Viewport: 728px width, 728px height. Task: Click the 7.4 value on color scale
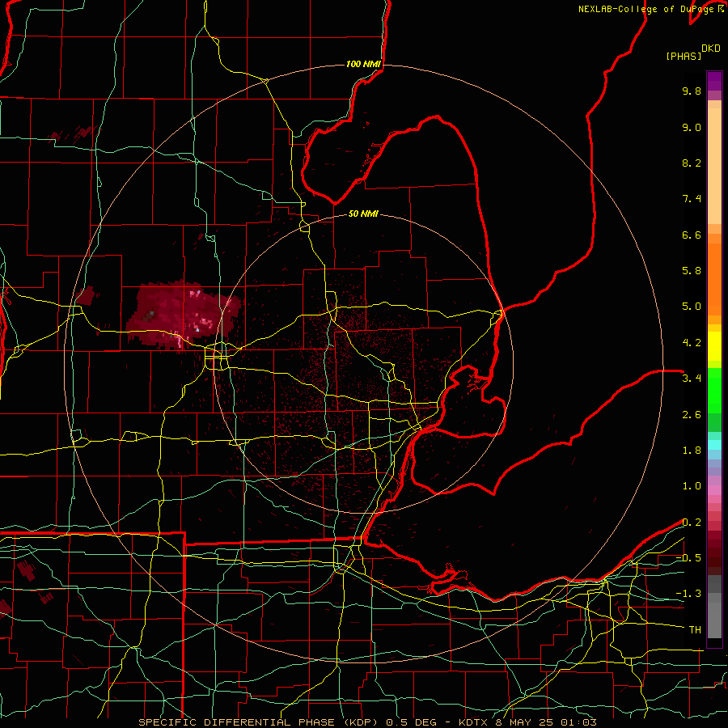692,199
